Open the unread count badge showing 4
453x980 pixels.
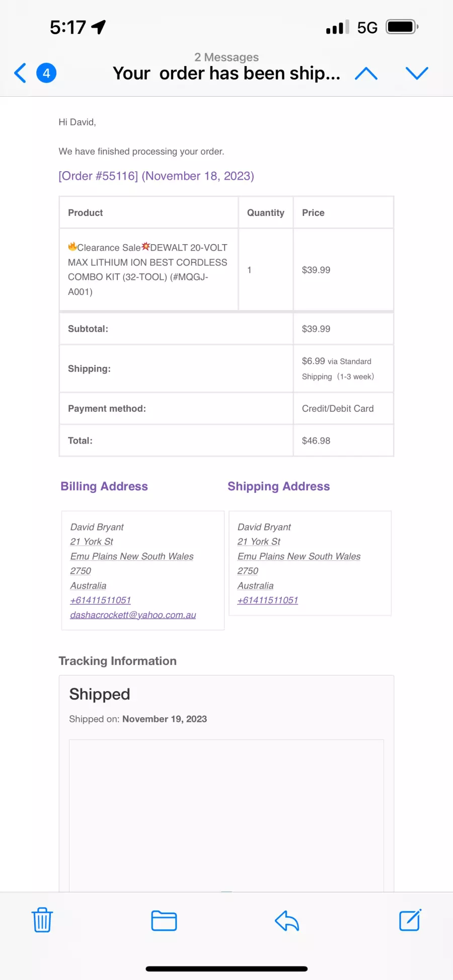[46, 73]
